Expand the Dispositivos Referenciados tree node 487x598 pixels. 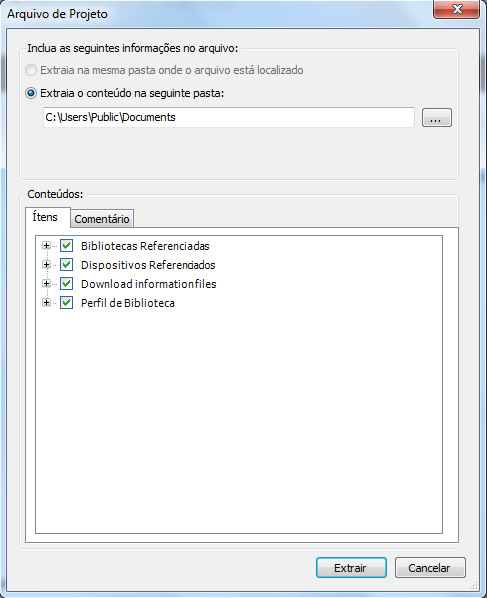[47, 265]
